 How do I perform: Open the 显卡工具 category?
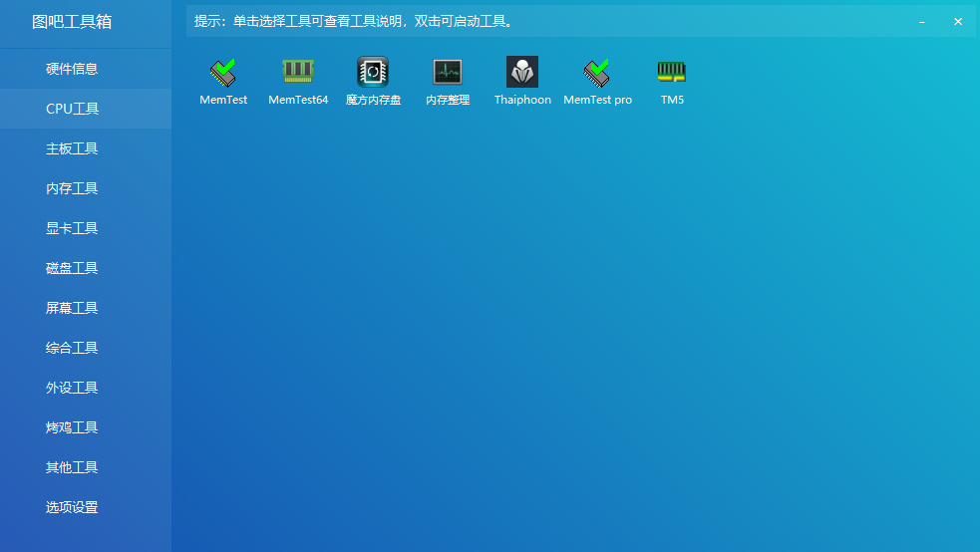[x=86, y=228]
